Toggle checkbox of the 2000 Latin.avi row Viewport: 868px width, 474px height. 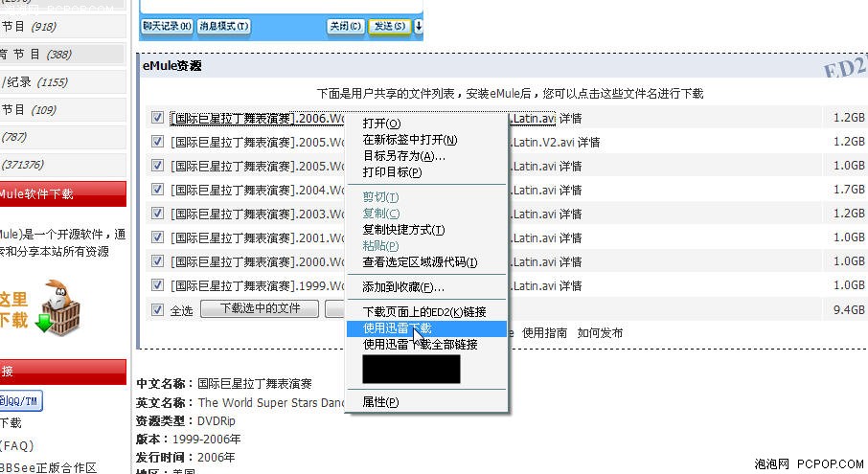157,261
